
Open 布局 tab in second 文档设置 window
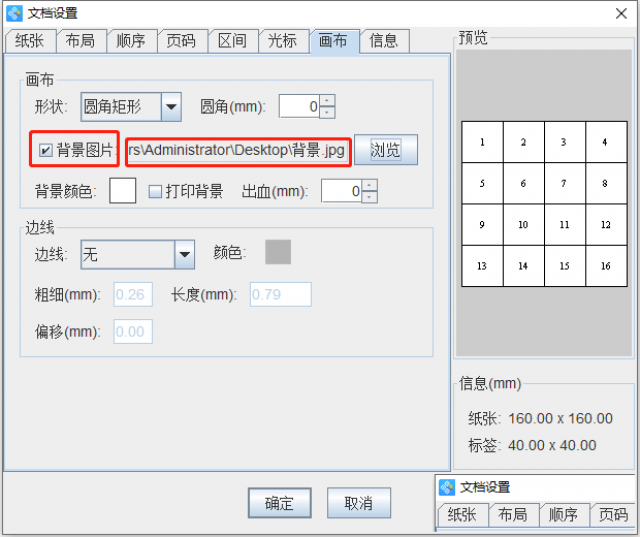(x=513, y=515)
